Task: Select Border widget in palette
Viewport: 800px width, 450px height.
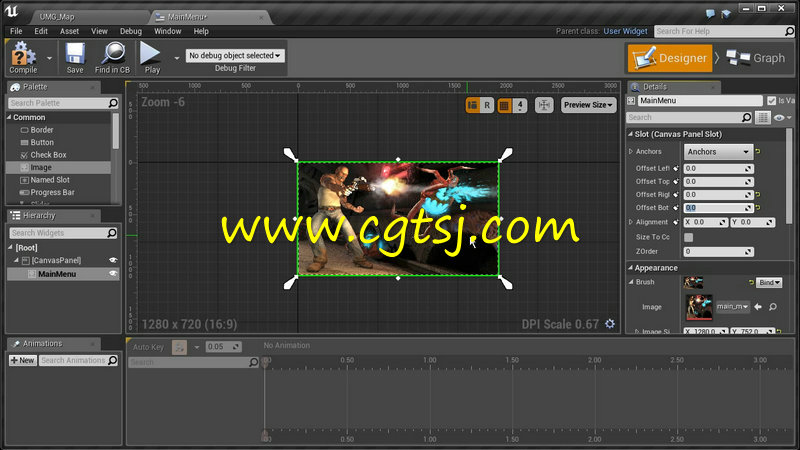Action: coord(41,130)
